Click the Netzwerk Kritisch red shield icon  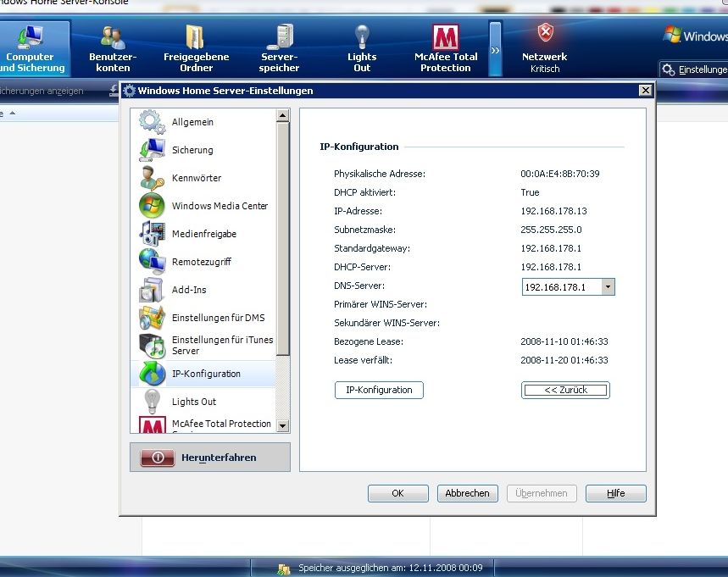(546, 33)
